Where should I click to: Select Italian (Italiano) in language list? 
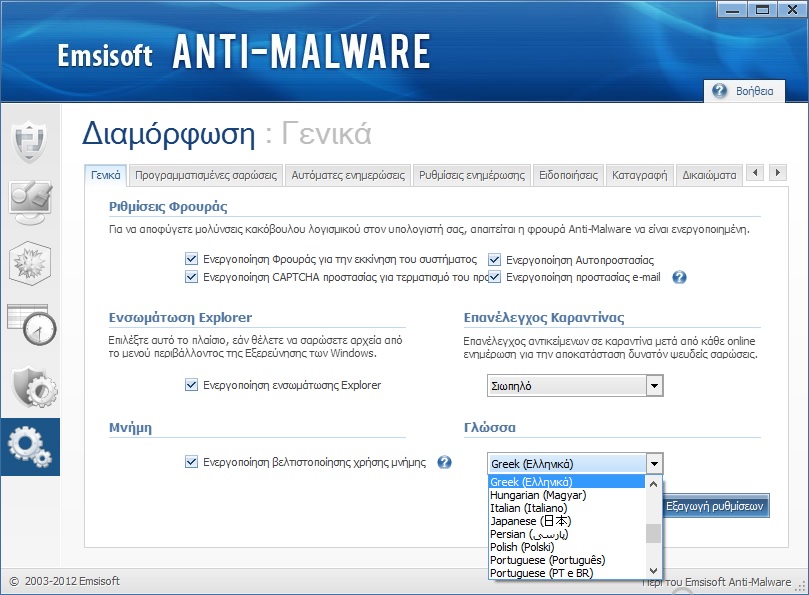pyautogui.click(x=567, y=508)
